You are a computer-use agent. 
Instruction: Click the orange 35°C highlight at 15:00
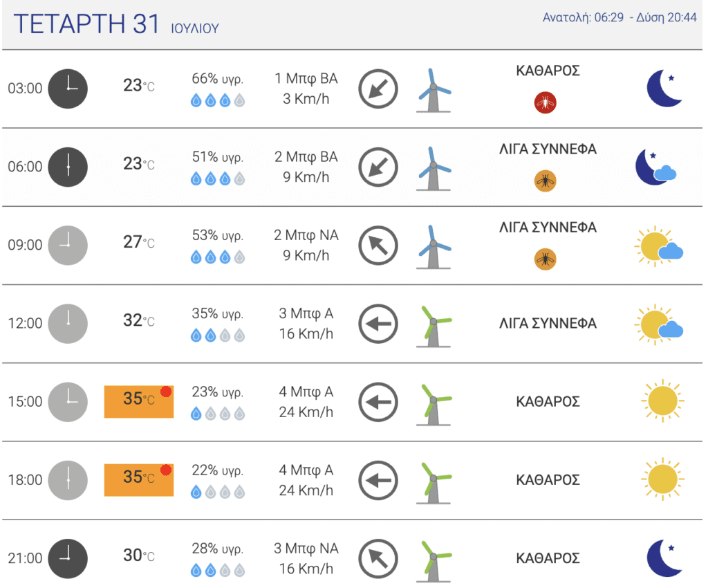pos(139,401)
